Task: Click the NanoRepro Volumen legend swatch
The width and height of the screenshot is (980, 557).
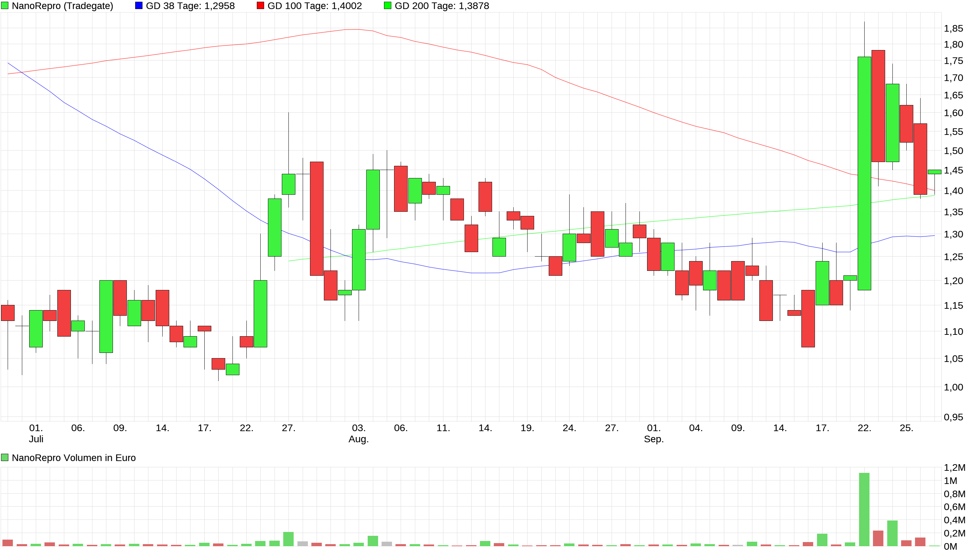Action: (x=5, y=458)
